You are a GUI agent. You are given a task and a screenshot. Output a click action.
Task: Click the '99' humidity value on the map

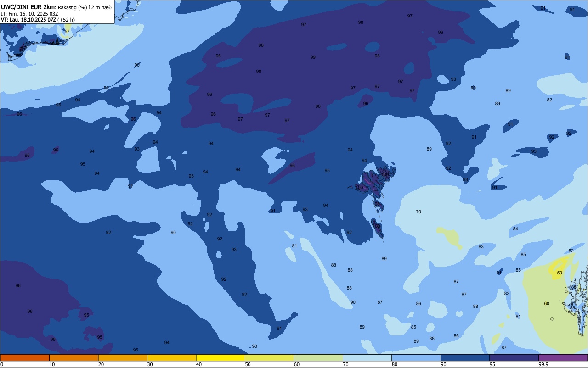(x=313, y=57)
